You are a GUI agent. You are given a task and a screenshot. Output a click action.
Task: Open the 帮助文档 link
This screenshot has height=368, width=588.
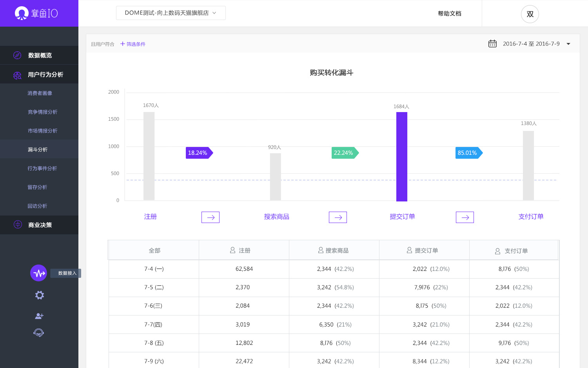[450, 13]
